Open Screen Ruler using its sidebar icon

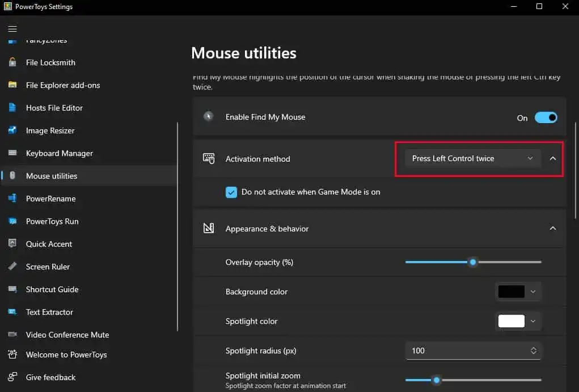[12, 267]
